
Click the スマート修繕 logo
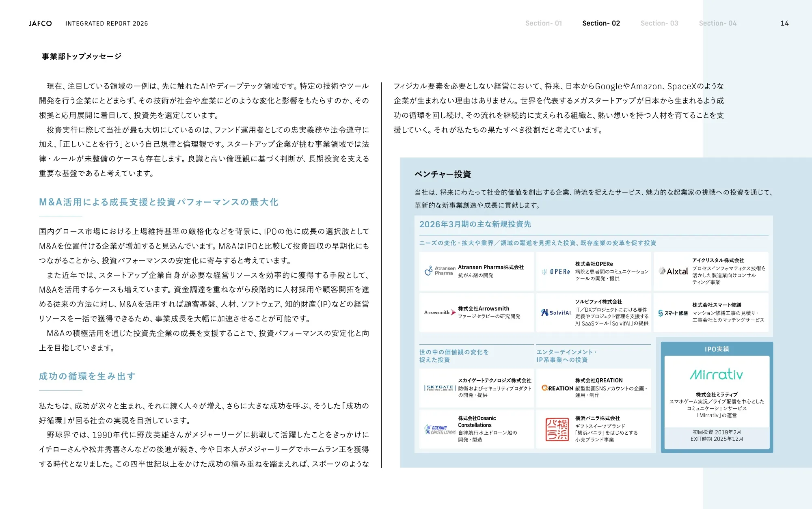pos(673,313)
